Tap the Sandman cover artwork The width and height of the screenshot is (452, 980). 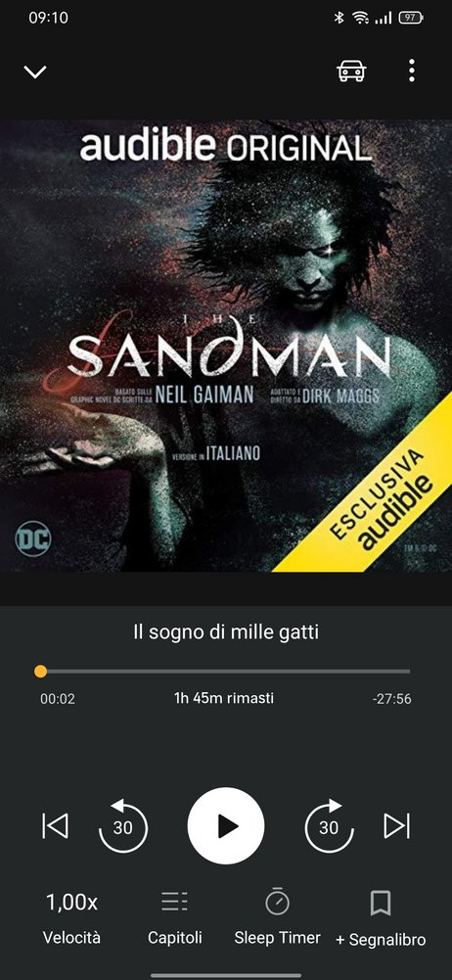pos(226,347)
